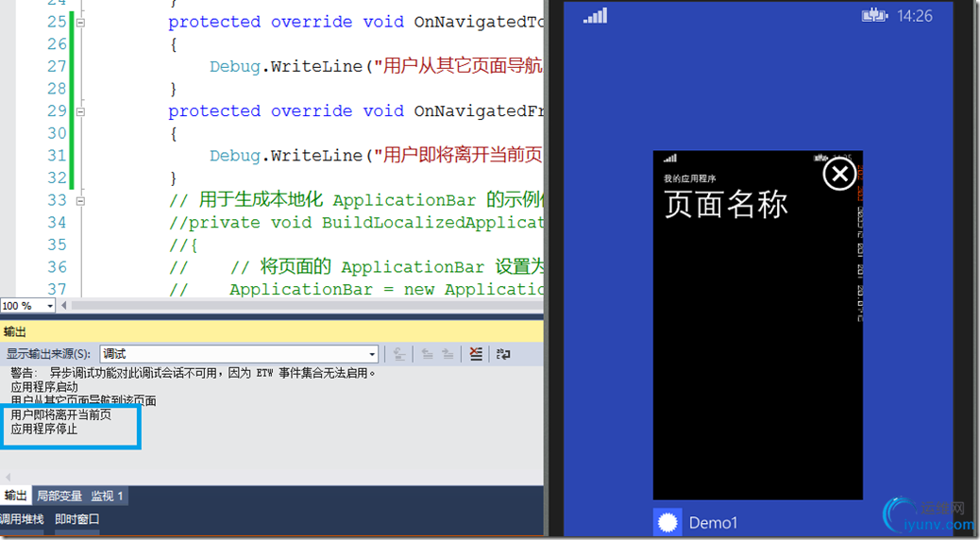Collapse the OnNavigatedFrom method at line 29

[80, 112]
